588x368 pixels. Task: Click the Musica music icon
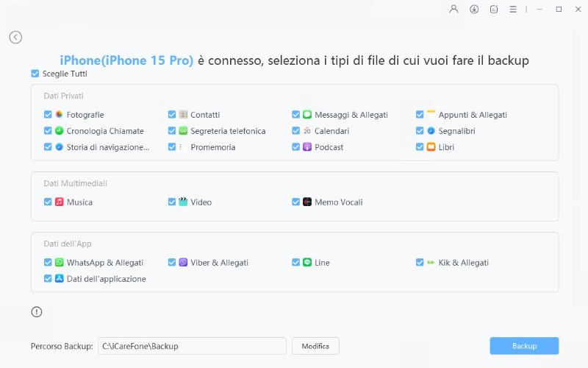click(x=59, y=202)
